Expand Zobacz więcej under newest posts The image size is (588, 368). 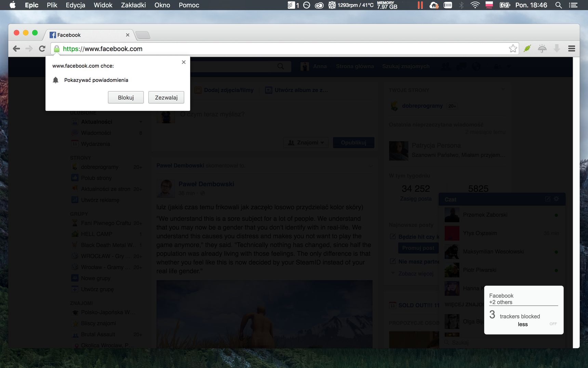416,274
